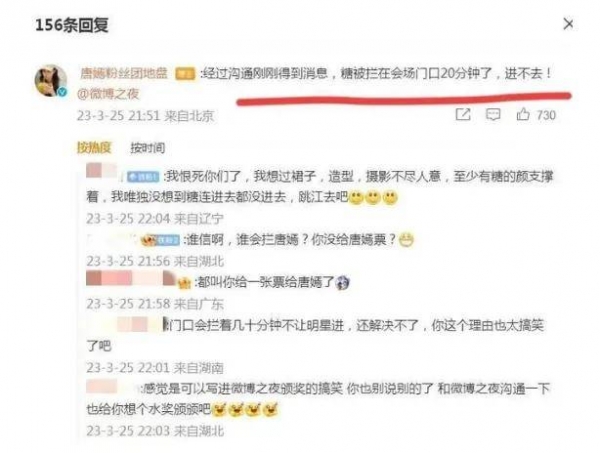Sort replies by 按时间

148,148
